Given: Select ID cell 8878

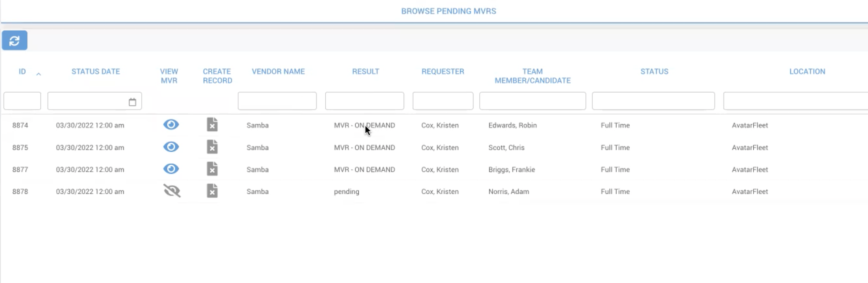Looking at the screenshot, I should 20,192.
